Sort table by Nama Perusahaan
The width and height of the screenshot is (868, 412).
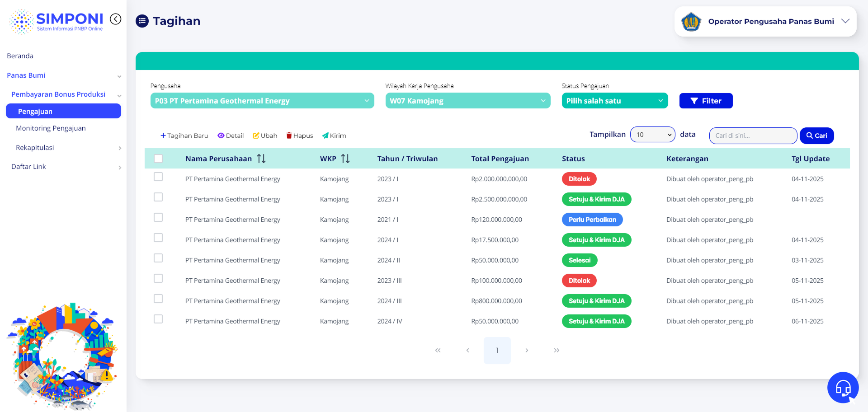(x=261, y=159)
